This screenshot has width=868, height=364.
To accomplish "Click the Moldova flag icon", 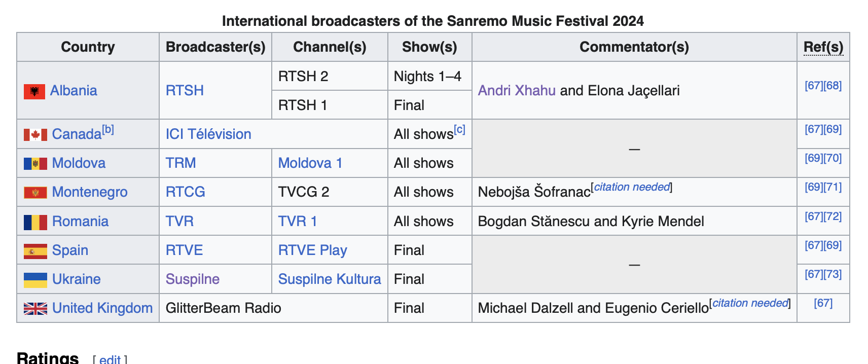I will 35,164.
